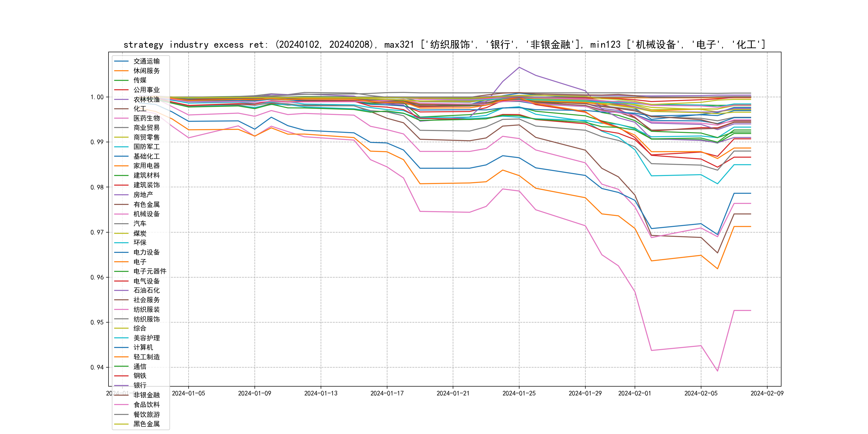Viewport: 868px width, 434px height.
Task: Click the 1.00 y-axis tick label
Action: 97,97
